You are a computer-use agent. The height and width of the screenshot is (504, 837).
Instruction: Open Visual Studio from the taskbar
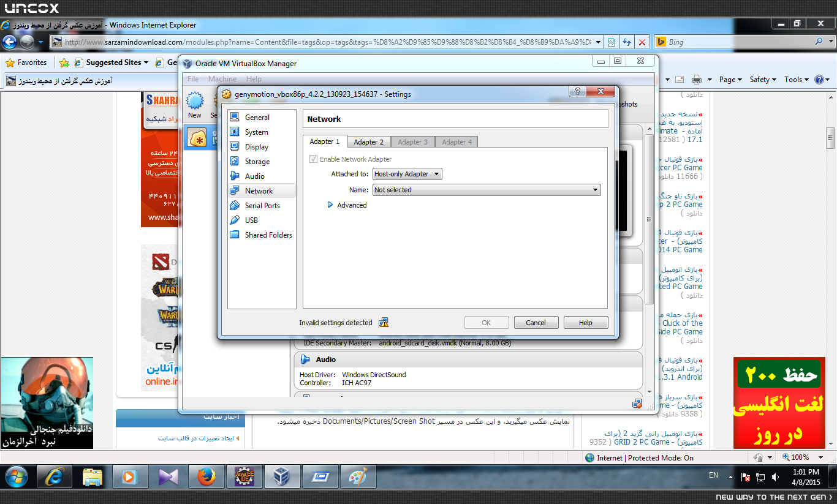(x=167, y=476)
